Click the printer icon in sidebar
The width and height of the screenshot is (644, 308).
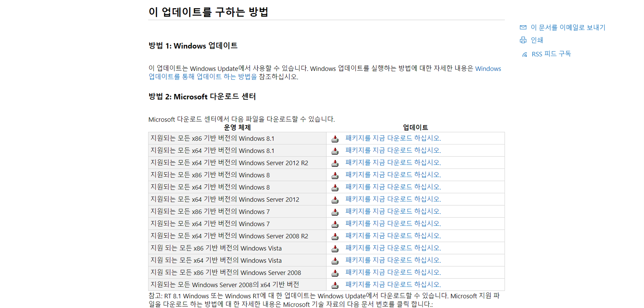click(523, 40)
